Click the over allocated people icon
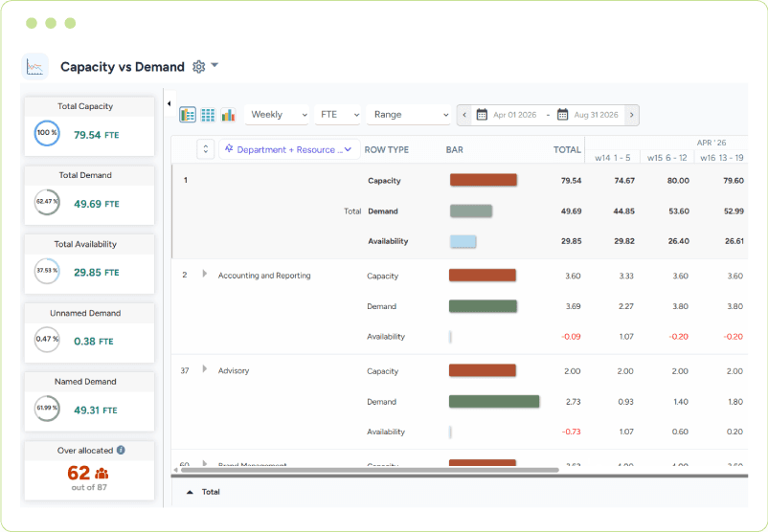 point(102,474)
